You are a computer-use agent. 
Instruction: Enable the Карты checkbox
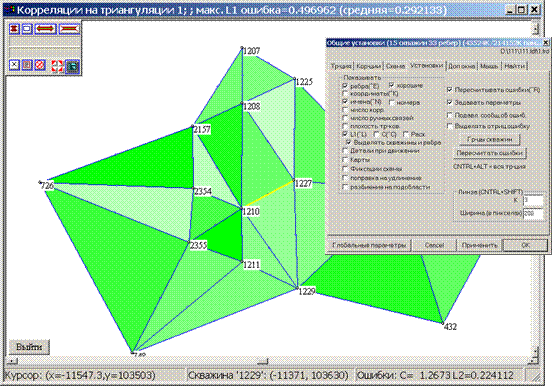(x=345, y=160)
